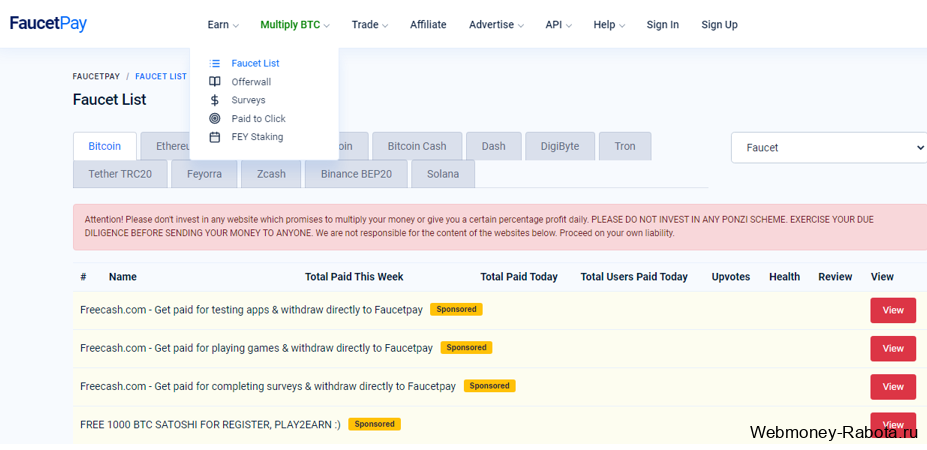Select Paid to Click menu entry
Screen dimensions: 927x450
[258, 118]
